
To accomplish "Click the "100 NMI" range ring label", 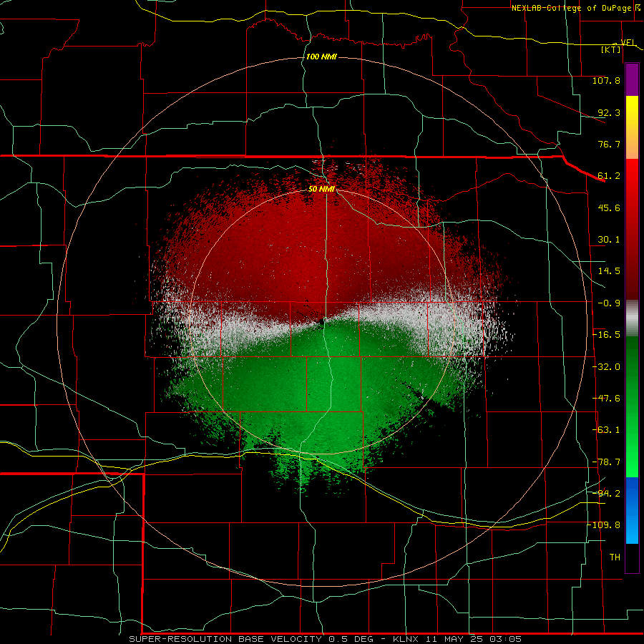I will click(x=321, y=57).
